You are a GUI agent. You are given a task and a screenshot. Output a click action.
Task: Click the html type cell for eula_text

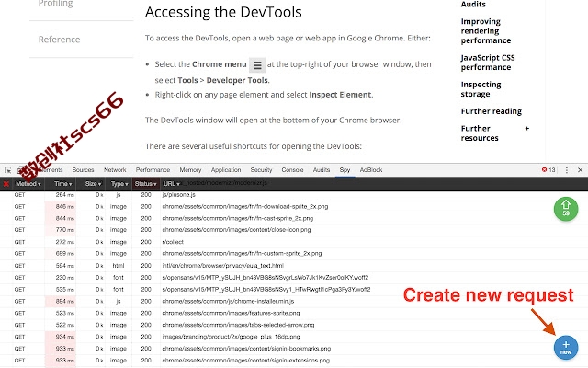click(119, 266)
